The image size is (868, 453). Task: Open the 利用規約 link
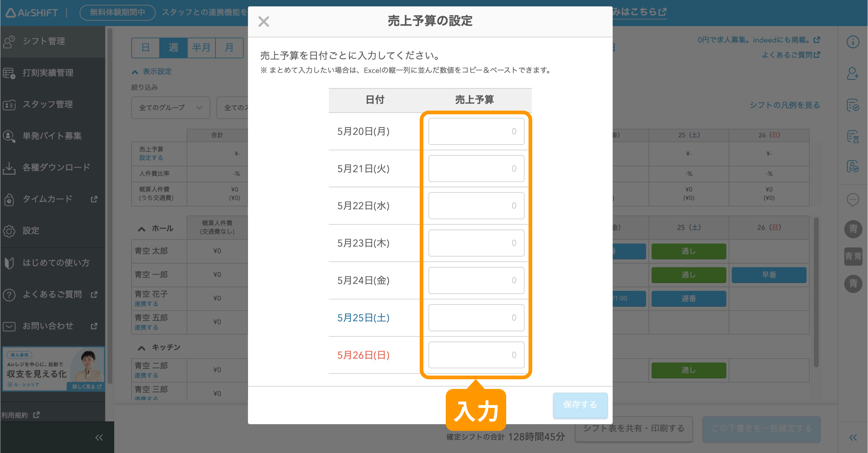[20, 415]
